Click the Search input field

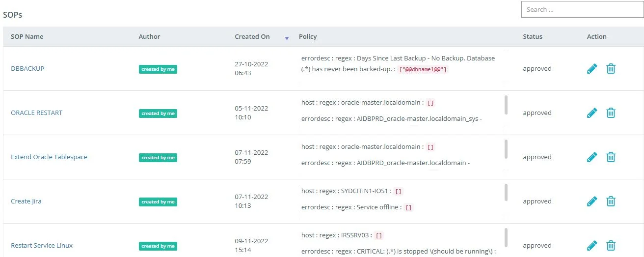581,9
